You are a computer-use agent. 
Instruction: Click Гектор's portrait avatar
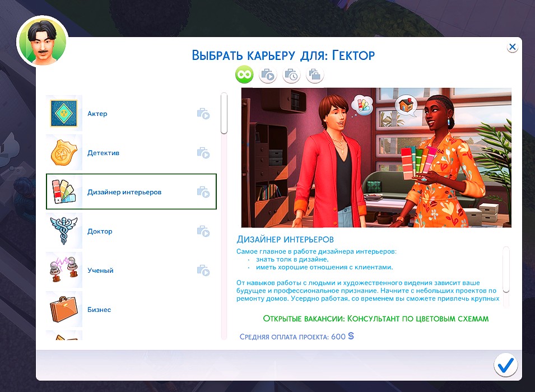[43, 41]
